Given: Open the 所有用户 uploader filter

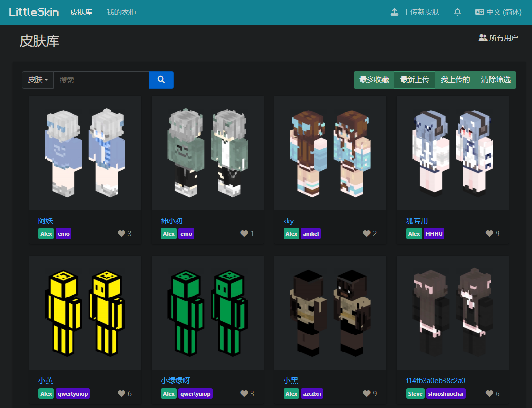Looking at the screenshot, I should [498, 37].
